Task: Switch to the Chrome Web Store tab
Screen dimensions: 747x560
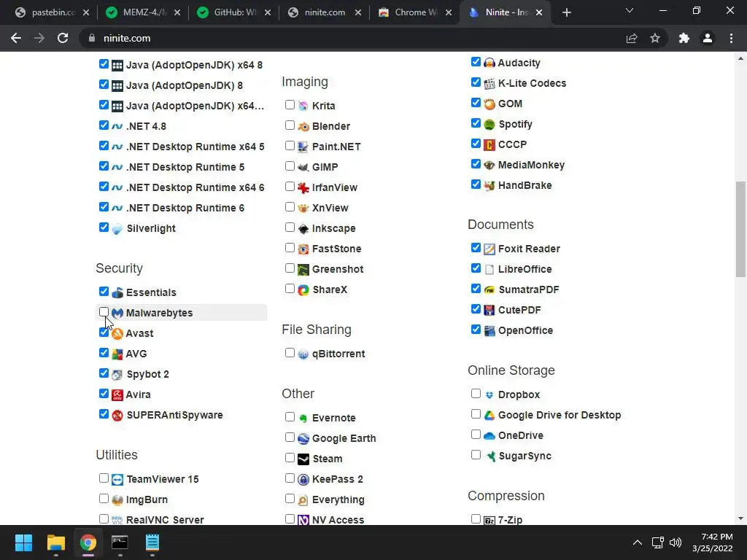Action: click(x=415, y=12)
